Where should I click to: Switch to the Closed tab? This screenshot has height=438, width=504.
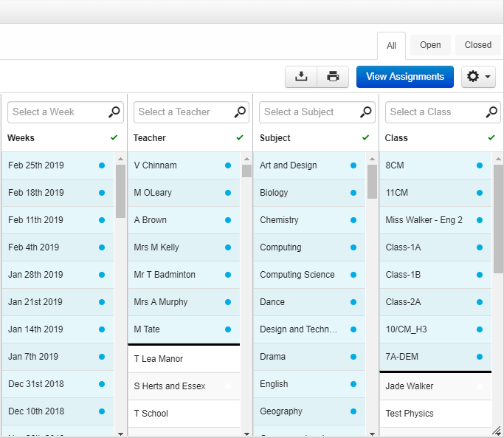point(477,45)
